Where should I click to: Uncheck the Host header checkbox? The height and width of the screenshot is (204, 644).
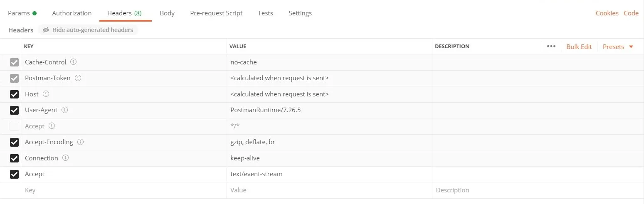[15, 94]
